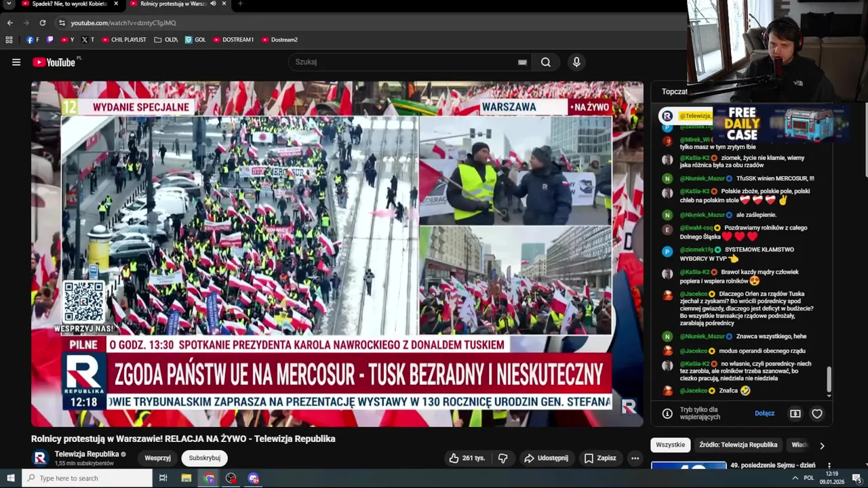Close the 'Spadek? Nie, to wyrok!' tab
The image size is (868, 488).
tap(117, 3)
